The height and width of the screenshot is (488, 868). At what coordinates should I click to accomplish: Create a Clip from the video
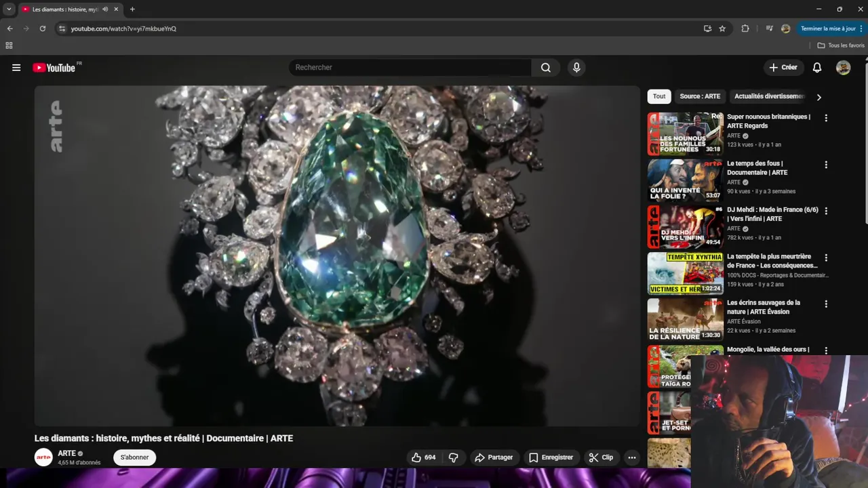601,457
